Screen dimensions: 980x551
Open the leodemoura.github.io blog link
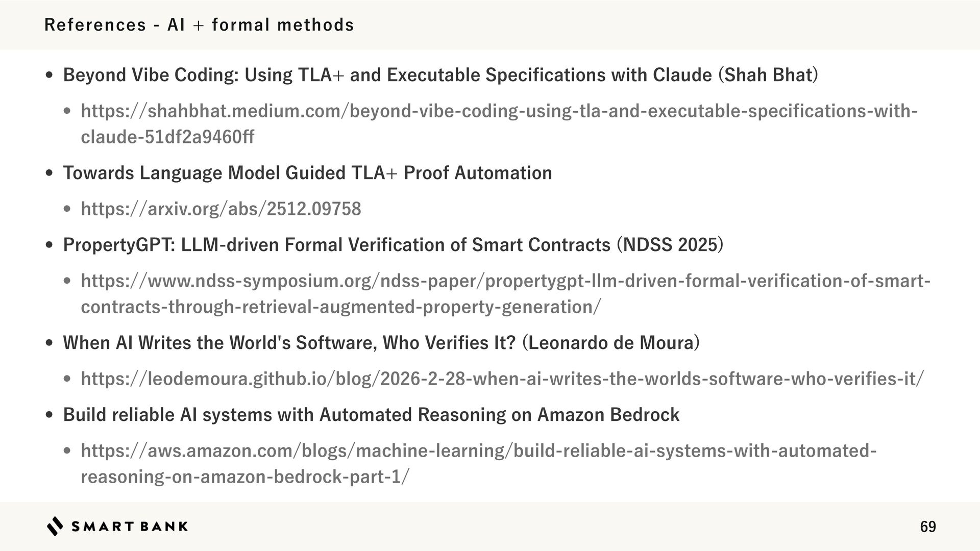pos(502,379)
